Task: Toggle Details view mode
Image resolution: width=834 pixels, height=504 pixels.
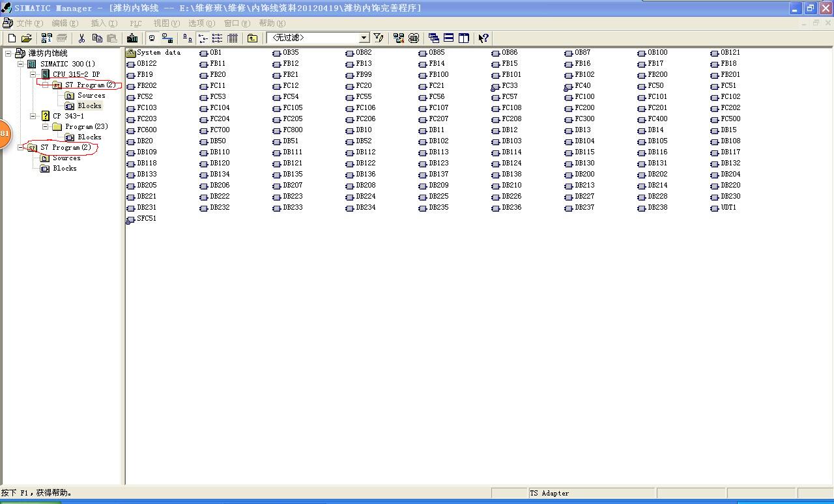Action: 233,38
